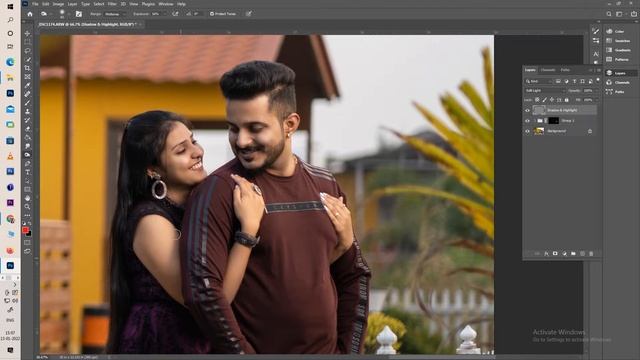Add a layer mask from Layers panel footer
The image size is (640, 360).
click(555, 253)
